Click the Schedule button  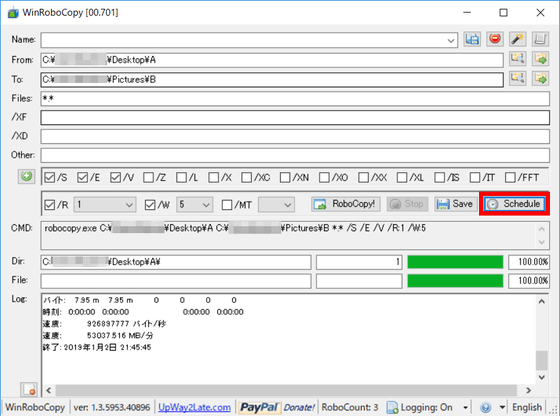pyautogui.click(x=515, y=204)
